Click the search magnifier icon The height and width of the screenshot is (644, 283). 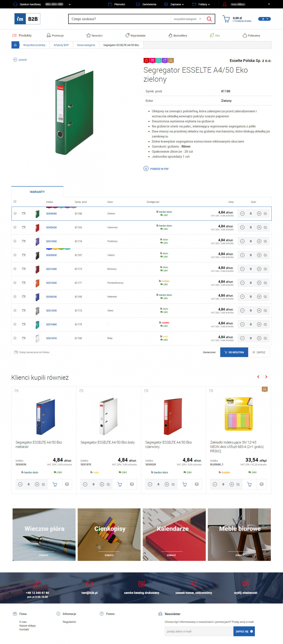(x=209, y=19)
